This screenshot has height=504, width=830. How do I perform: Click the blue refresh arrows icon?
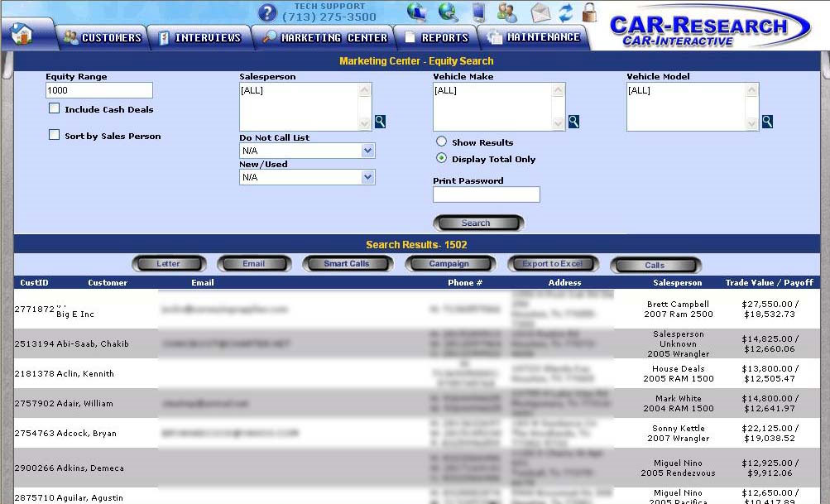566,12
